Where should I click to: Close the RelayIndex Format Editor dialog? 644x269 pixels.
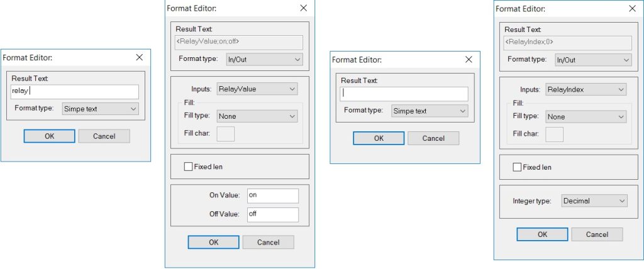(x=633, y=9)
